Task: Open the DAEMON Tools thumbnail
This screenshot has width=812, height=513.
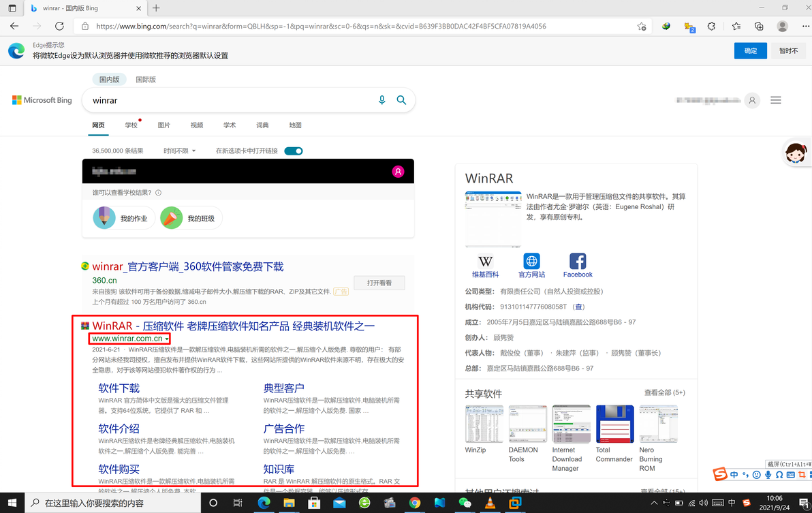Action: pyautogui.click(x=528, y=424)
